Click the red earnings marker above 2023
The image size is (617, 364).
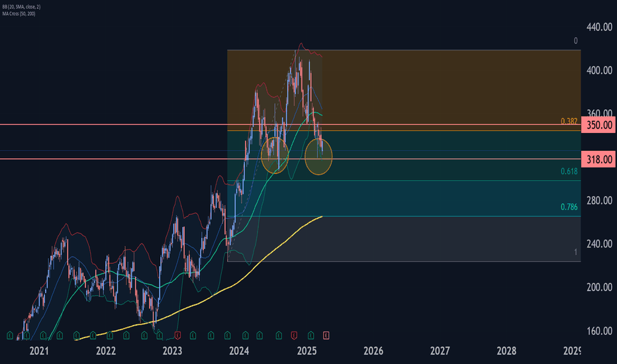177,336
